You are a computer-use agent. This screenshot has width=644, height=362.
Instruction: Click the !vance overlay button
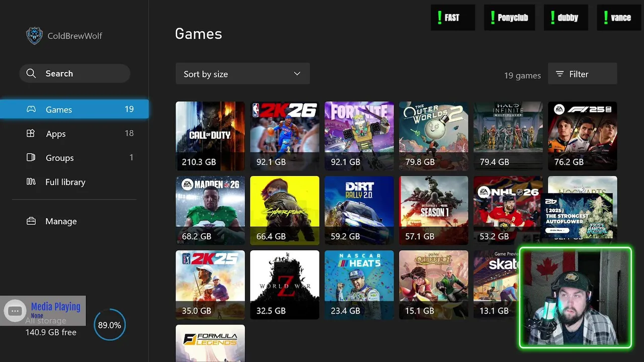(x=619, y=18)
